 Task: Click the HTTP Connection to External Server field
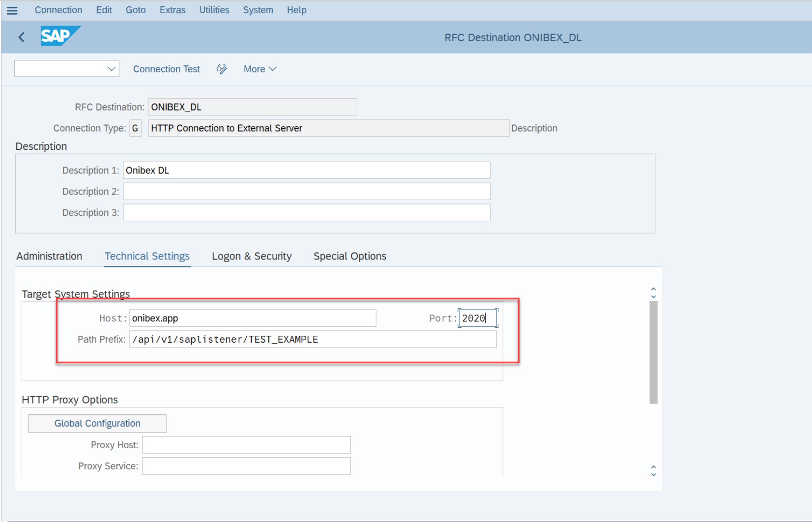pyautogui.click(x=328, y=128)
